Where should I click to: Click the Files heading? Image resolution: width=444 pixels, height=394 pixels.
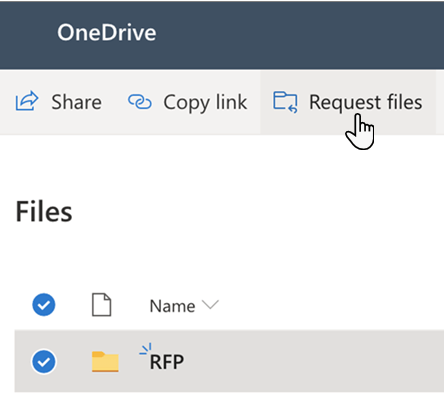pos(44,212)
